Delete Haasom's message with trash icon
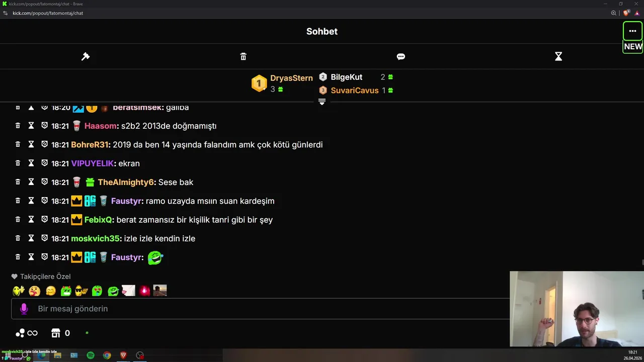 18,126
